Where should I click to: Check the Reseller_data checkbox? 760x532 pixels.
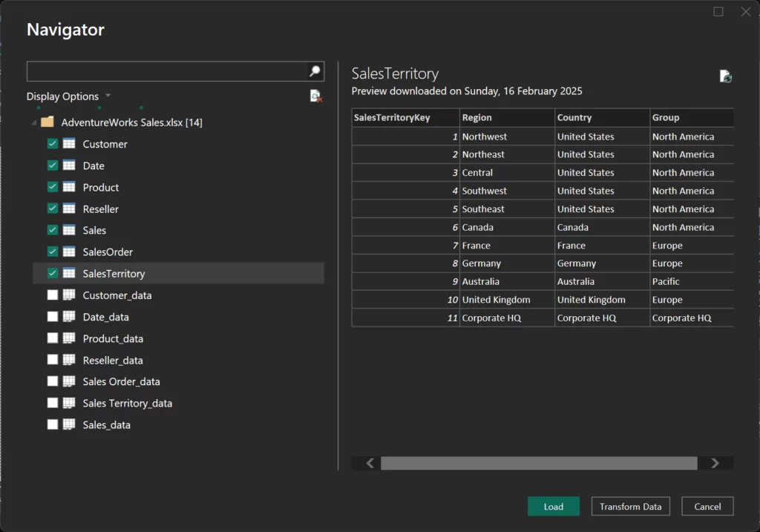pyautogui.click(x=53, y=360)
